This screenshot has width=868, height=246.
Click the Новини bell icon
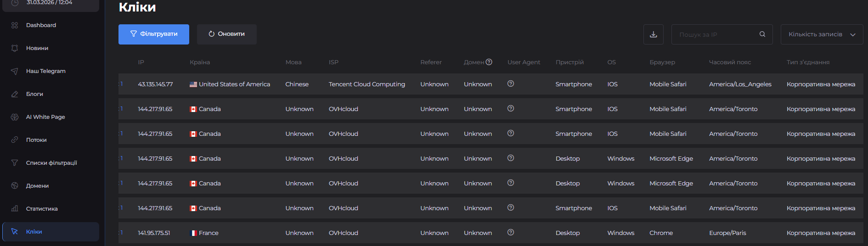click(15, 48)
